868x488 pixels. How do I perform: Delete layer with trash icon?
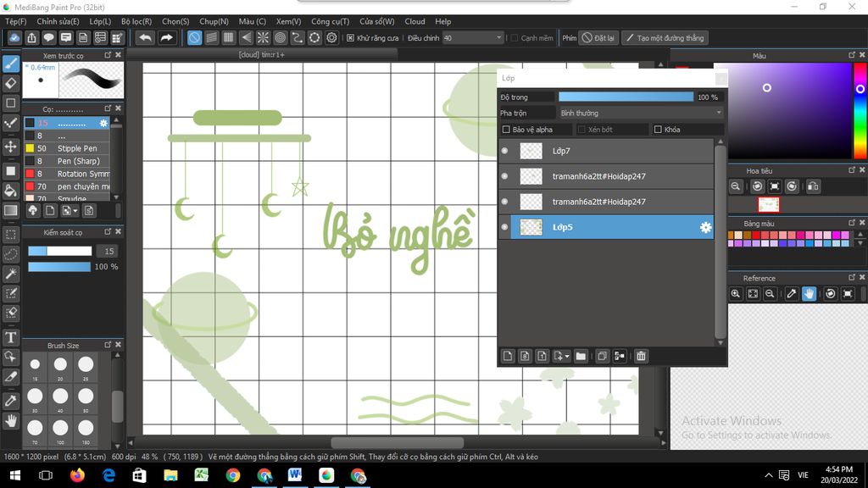pyautogui.click(x=641, y=356)
